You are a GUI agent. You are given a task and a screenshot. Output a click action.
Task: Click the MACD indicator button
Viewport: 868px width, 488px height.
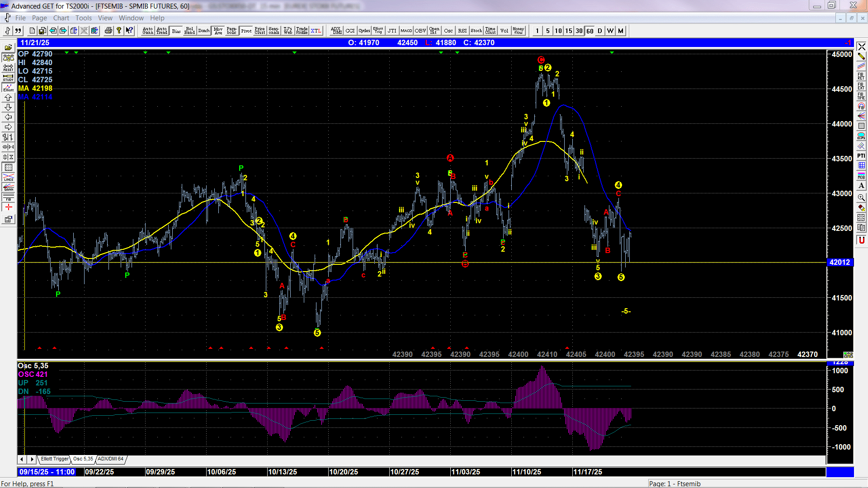point(406,31)
